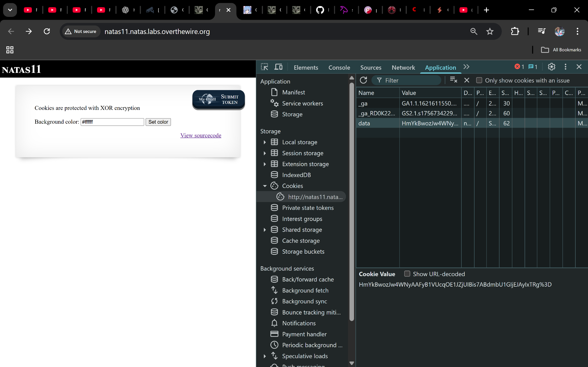
Task: Enable Only show cookies with an issue
Action: click(479, 80)
